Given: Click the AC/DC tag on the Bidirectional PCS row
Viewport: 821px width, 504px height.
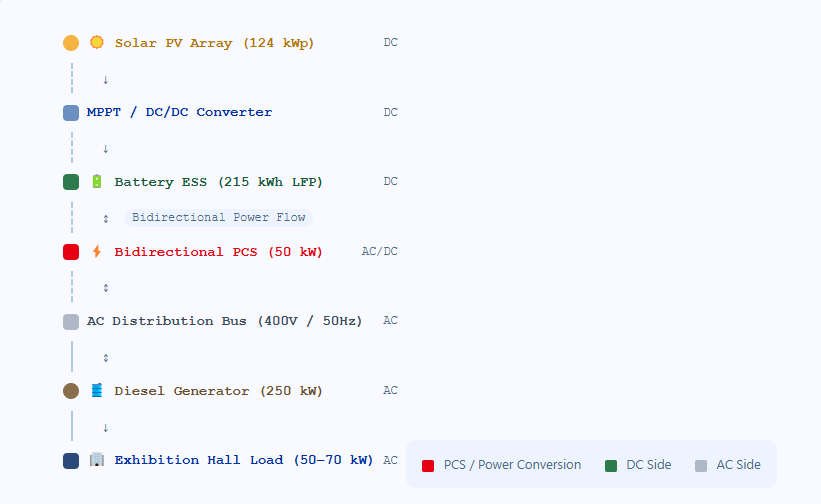Looking at the screenshot, I should [380, 252].
